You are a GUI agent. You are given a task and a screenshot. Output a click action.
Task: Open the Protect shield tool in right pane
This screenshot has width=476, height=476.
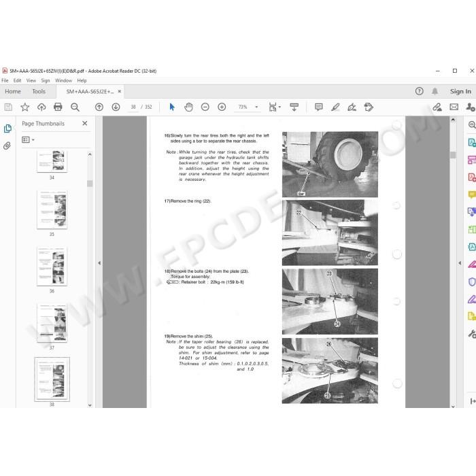[472, 282]
